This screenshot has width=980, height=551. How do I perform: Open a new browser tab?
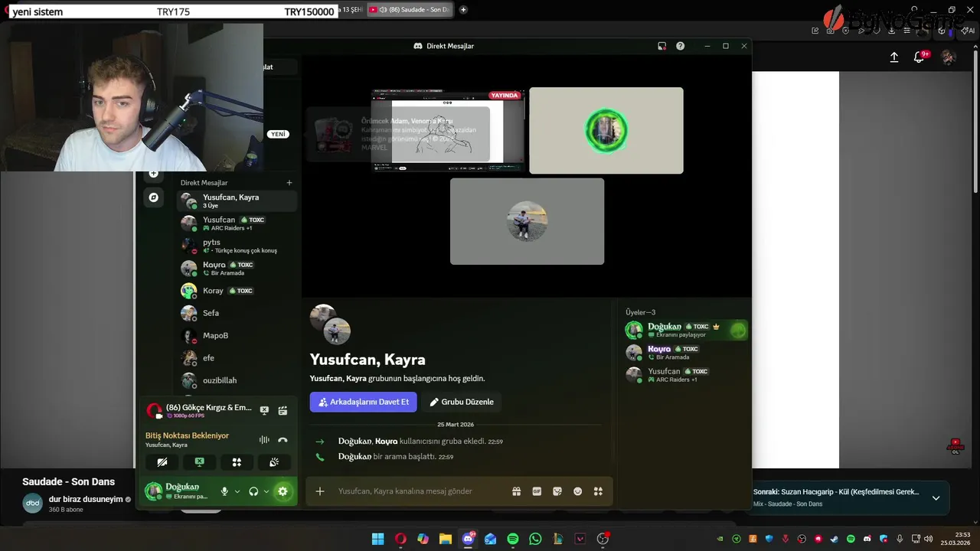point(463,10)
